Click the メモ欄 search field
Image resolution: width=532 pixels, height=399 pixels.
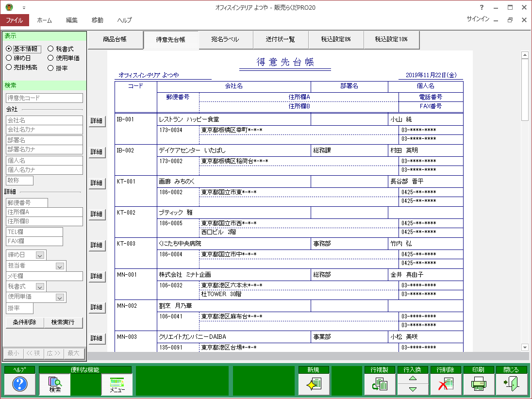[x=45, y=276]
